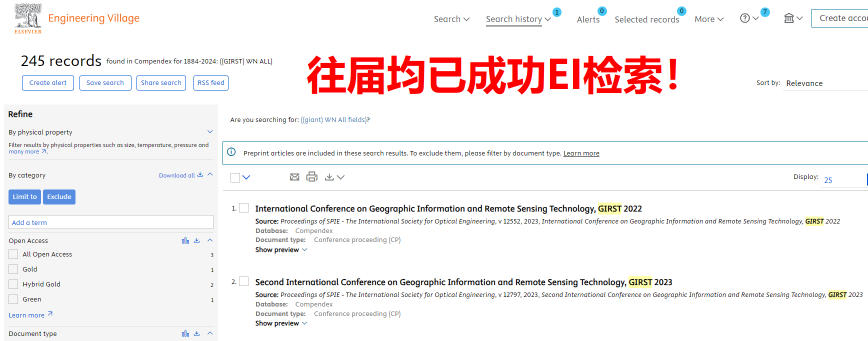Collapse the Document type facet
868x341 pixels.
point(210,333)
